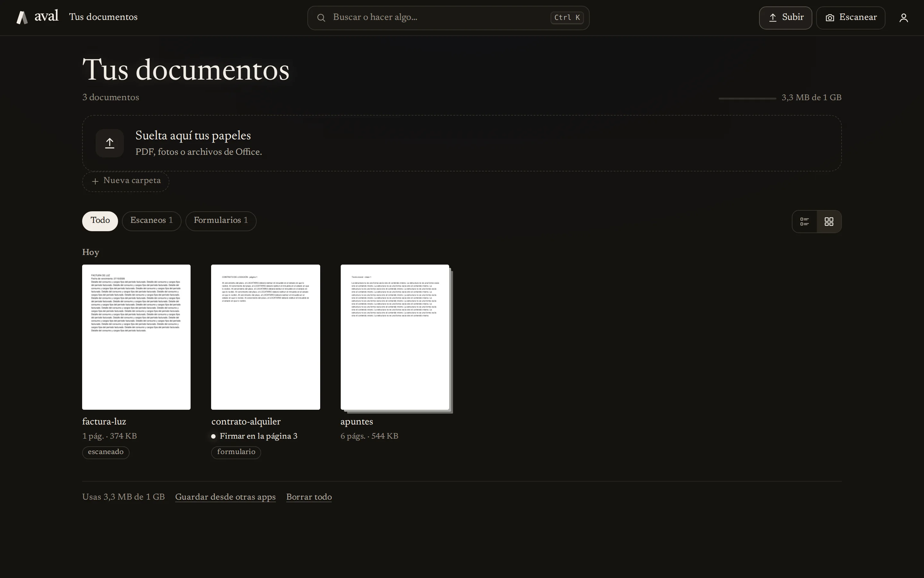Click the 1 pág. · 374 KB text

(110, 436)
